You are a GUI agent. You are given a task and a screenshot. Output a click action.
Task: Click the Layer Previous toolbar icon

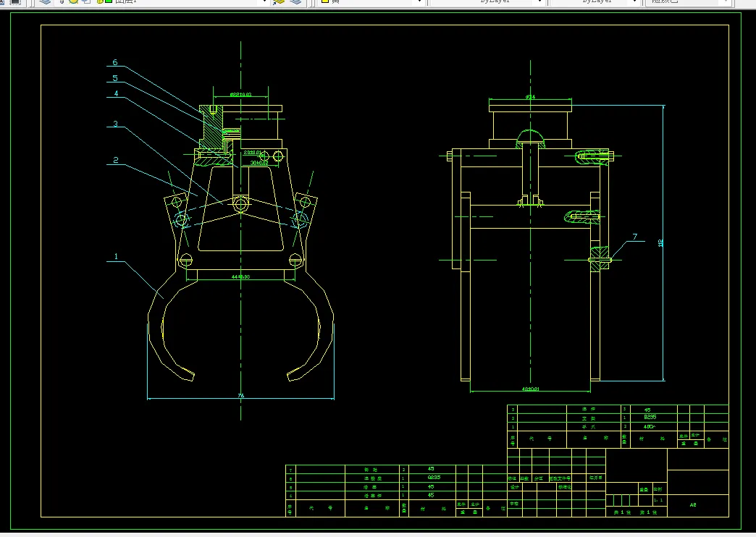coord(296,2)
